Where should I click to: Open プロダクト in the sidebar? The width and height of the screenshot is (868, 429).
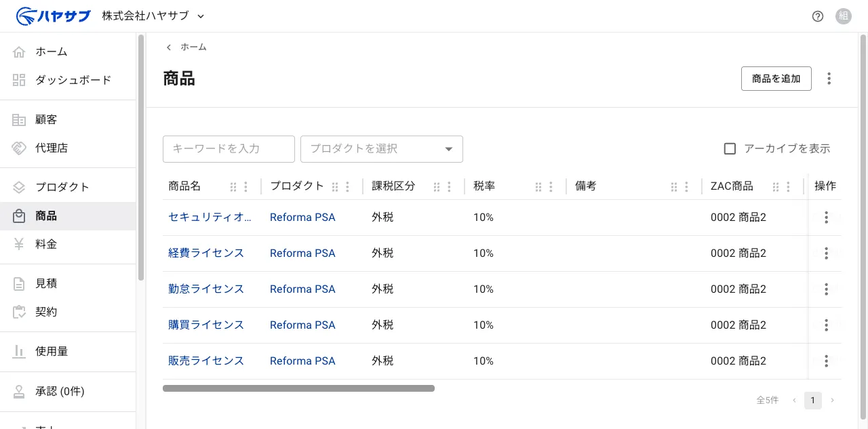pos(68,187)
